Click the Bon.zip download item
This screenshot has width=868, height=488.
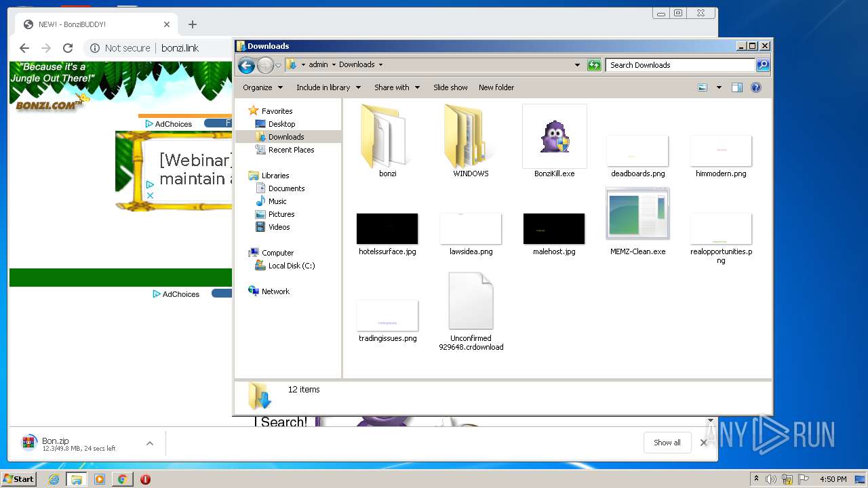(x=78, y=443)
